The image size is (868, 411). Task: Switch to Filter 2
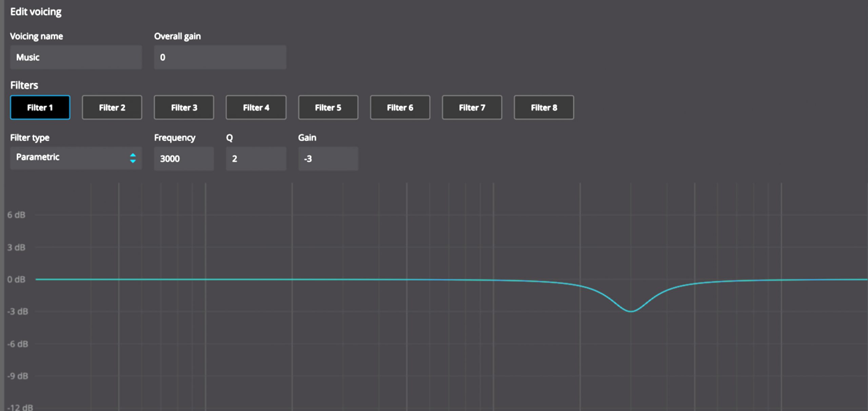[x=112, y=107]
